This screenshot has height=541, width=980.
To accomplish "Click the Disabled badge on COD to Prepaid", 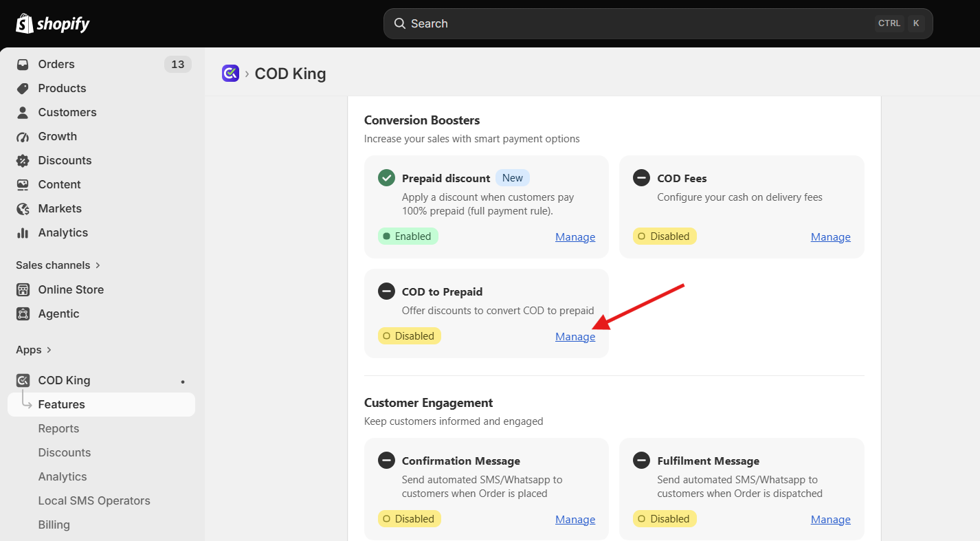I will [410, 336].
